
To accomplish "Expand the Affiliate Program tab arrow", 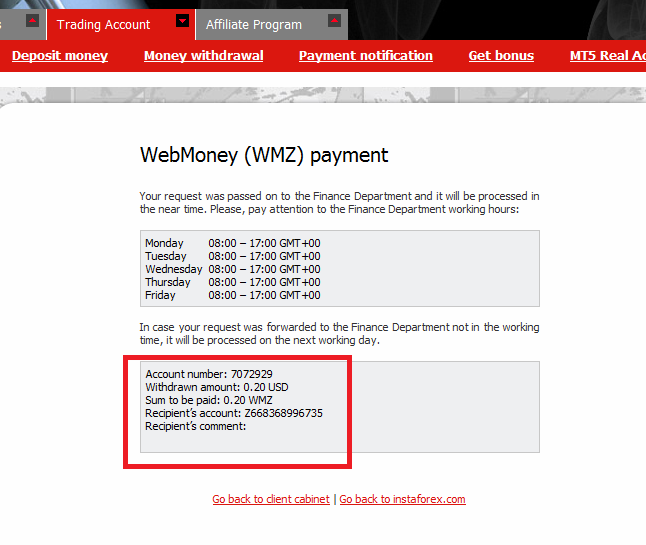I will pos(335,20).
